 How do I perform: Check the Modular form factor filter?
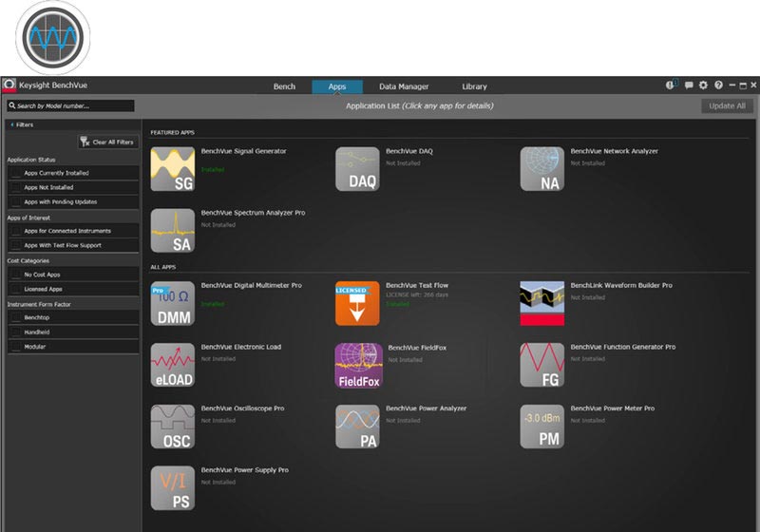coord(16,347)
